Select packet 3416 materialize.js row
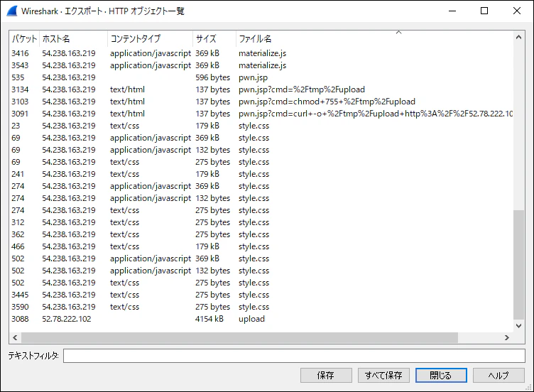The height and width of the screenshot is (392, 534). tap(261, 53)
